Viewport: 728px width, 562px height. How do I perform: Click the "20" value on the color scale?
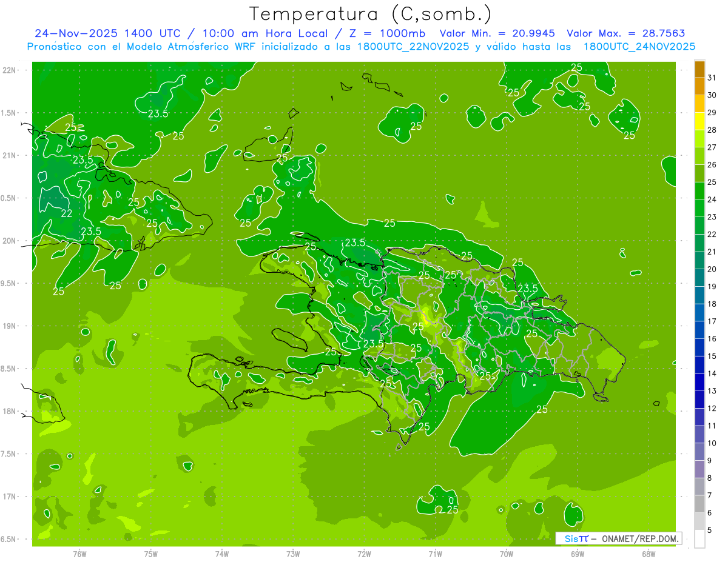(712, 269)
